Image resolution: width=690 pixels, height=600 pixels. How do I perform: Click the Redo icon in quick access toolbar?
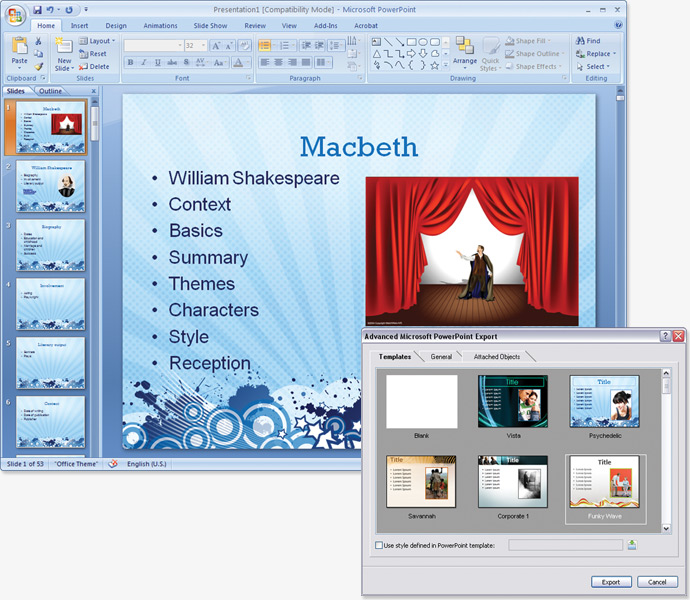coord(69,9)
